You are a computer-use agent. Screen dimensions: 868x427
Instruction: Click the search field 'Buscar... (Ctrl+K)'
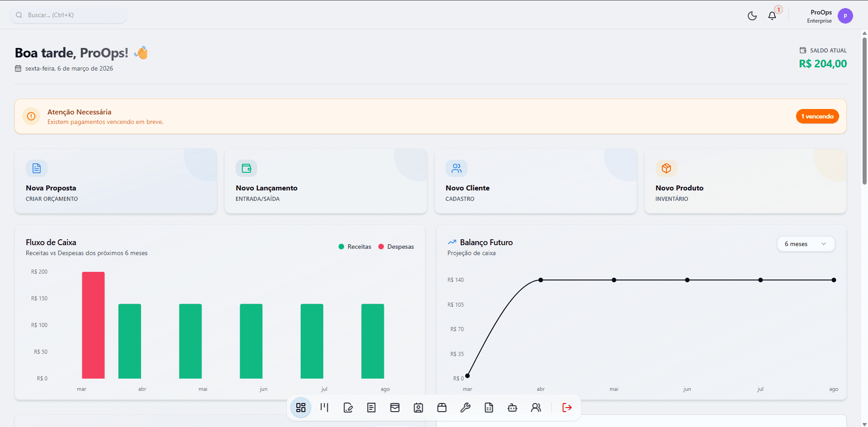coord(68,15)
